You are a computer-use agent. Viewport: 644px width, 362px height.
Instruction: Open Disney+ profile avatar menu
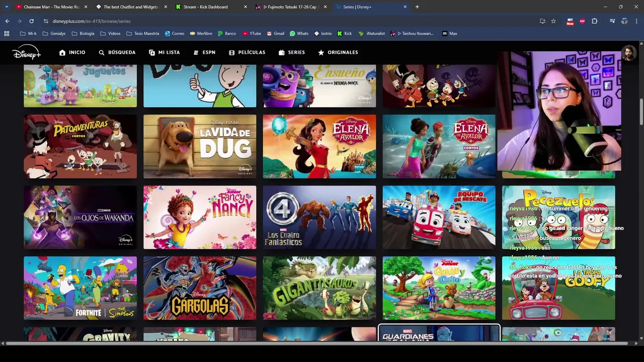click(x=628, y=53)
